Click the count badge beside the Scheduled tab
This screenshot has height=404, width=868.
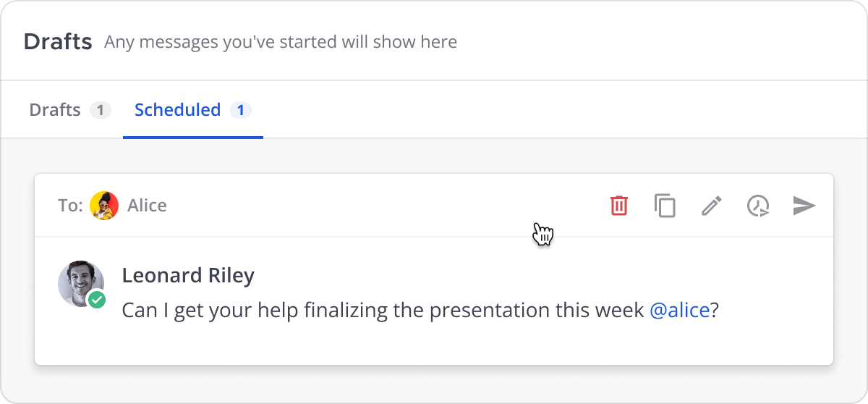pos(241,111)
